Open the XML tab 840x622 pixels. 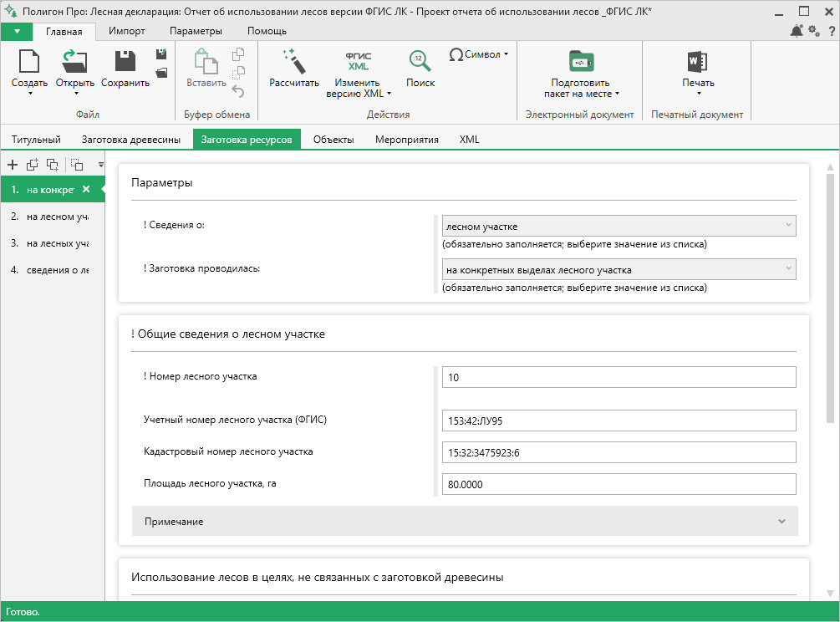coord(469,140)
